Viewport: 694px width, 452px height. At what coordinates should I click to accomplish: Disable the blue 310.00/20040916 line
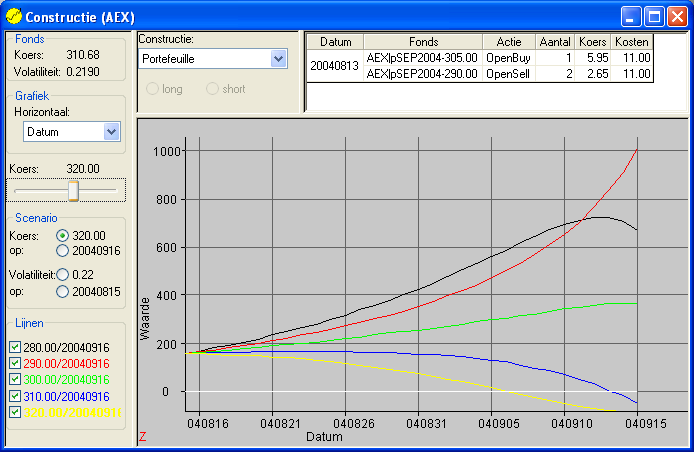14,396
